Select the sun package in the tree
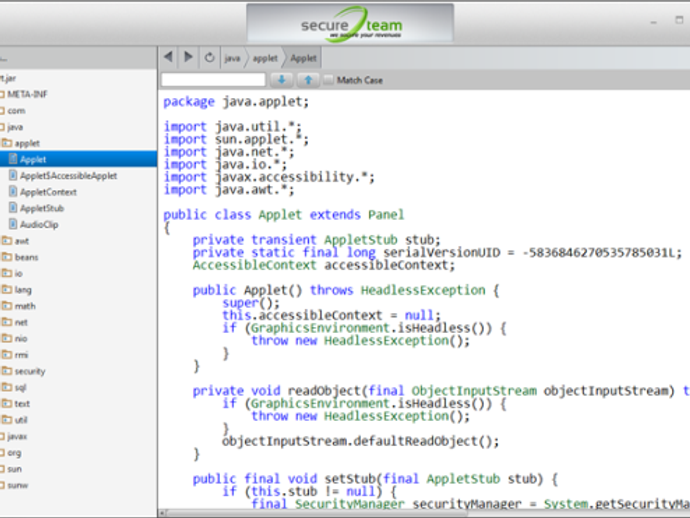 point(15,469)
